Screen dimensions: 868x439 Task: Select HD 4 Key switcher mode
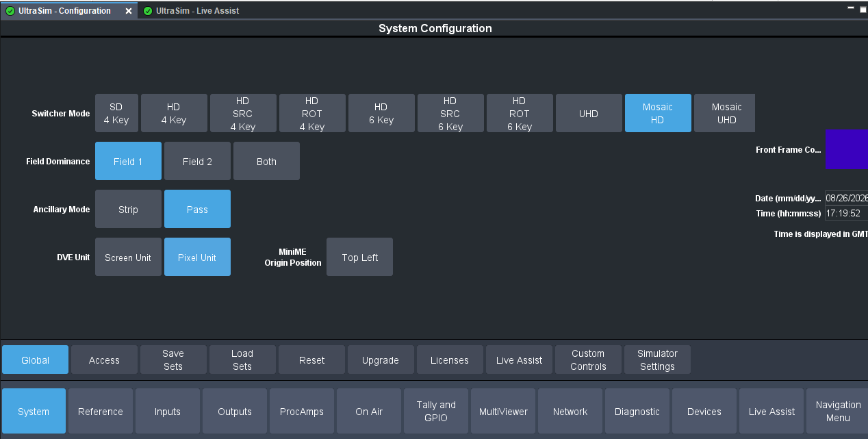[174, 113]
